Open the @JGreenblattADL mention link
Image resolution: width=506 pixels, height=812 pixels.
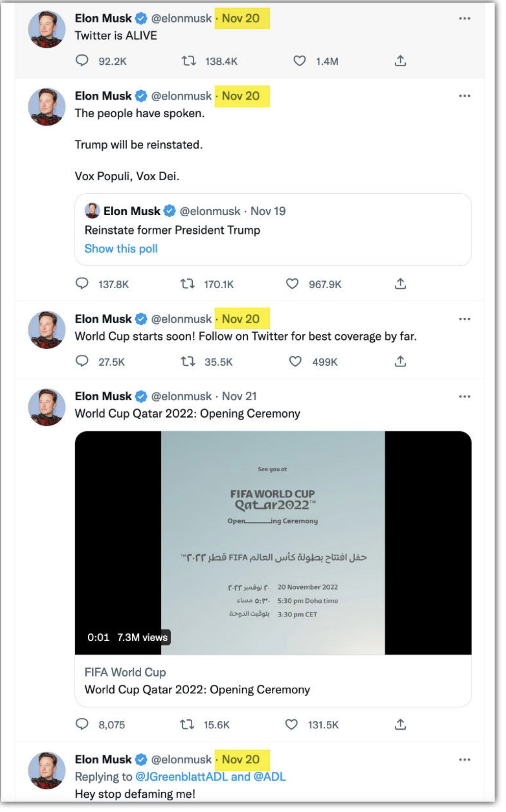pyautogui.click(x=182, y=776)
